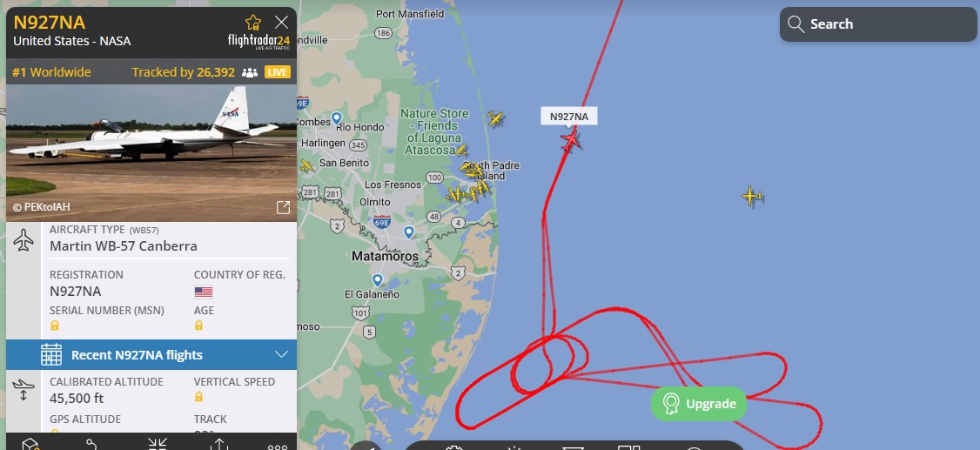The image size is (980, 450).
Task: Click the Age field lock icon
Action: click(198, 326)
